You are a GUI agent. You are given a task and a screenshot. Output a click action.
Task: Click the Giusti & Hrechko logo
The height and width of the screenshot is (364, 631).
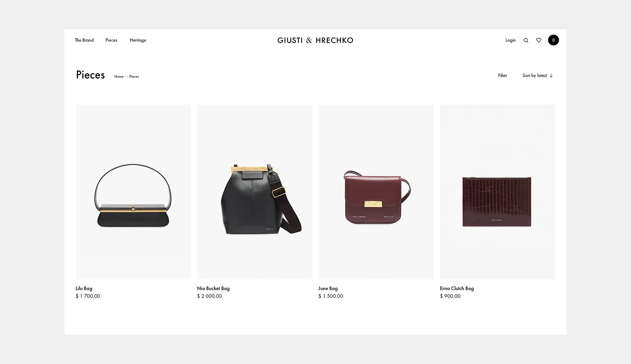coord(315,40)
